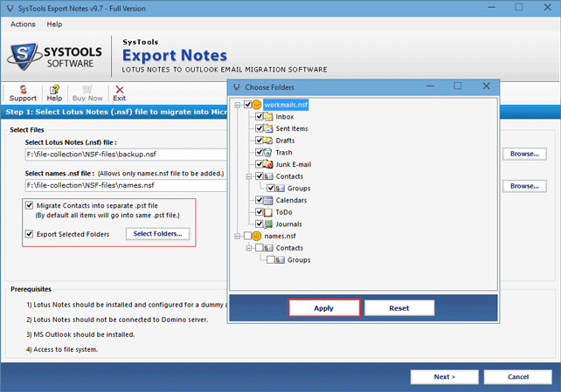Click the ToDo icon

(268, 212)
